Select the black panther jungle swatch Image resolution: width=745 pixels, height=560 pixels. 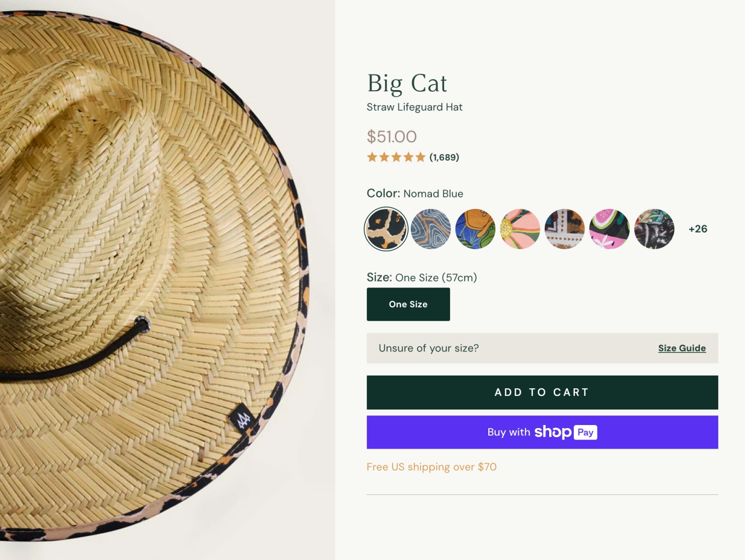[x=654, y=229]
